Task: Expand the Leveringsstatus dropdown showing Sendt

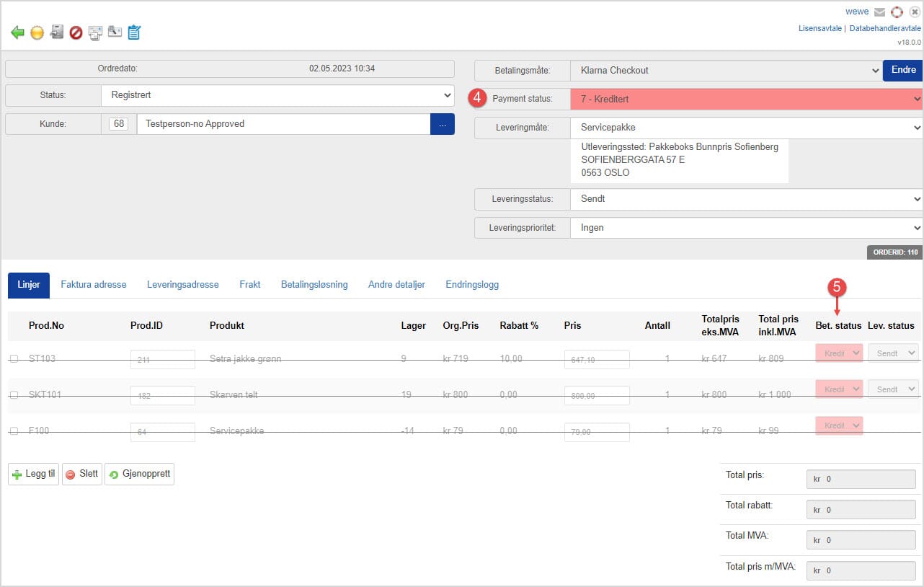Action: pos(745,199)
